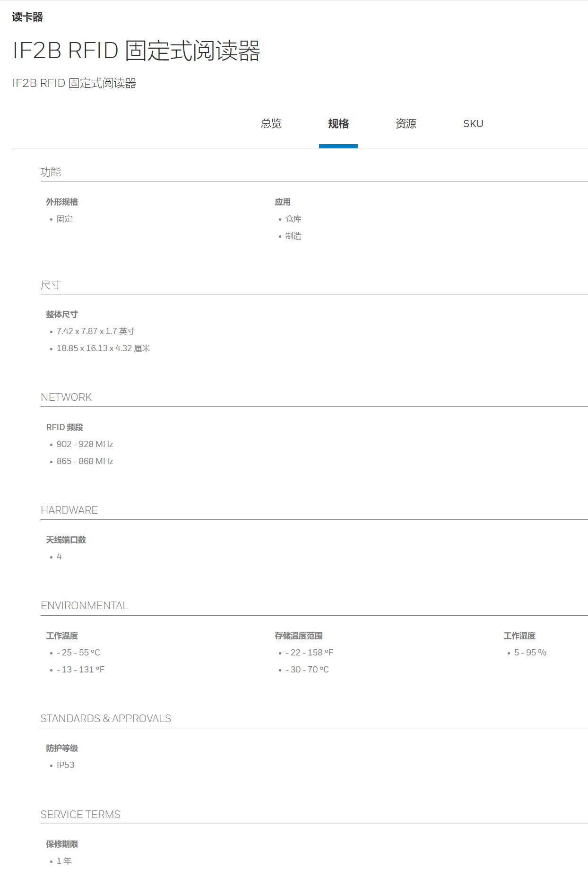Click the STANDARDS & APPROVALS heading
The image size is (588, 878).
click(106, 719)
